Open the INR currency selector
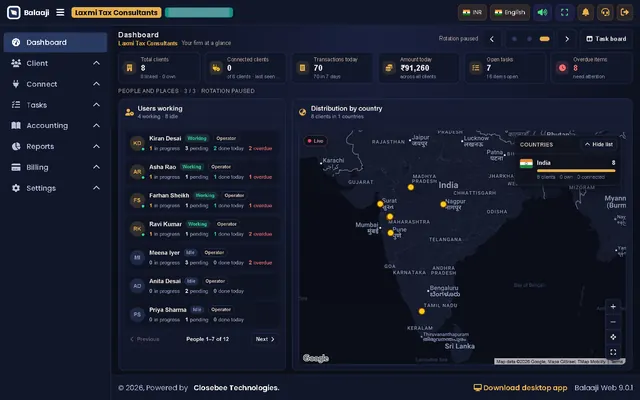 [472, 12]
